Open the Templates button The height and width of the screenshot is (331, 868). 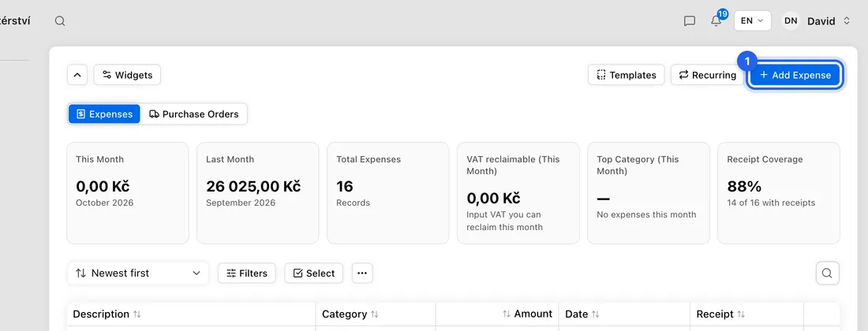[626, 75]
